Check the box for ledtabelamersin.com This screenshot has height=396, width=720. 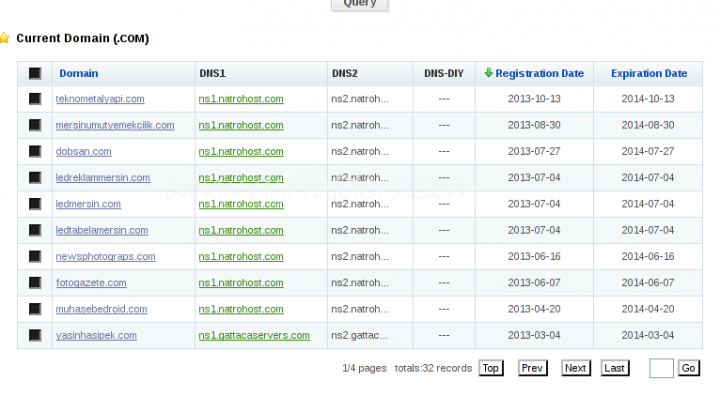pyautogui.click(x=35, y=230)
